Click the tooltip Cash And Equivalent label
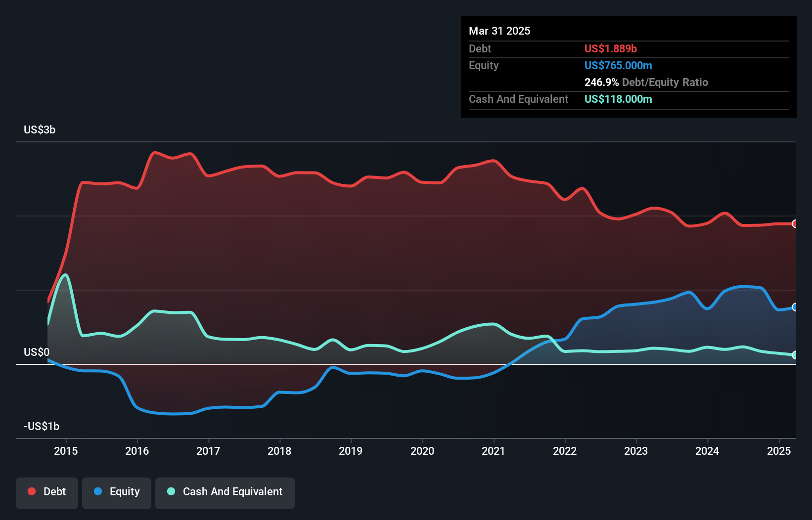This screenshot has height=520, width=812. (x=518, y=99)
